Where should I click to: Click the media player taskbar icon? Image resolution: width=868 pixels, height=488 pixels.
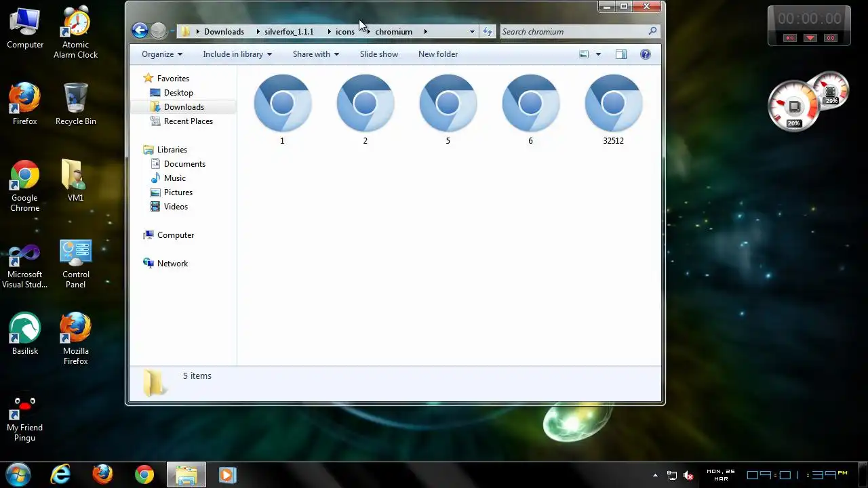227,475
